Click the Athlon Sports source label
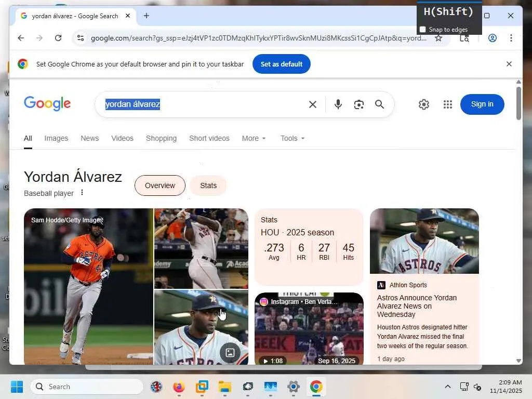Viewport: 532px width, 399px height. pos(408,285)
